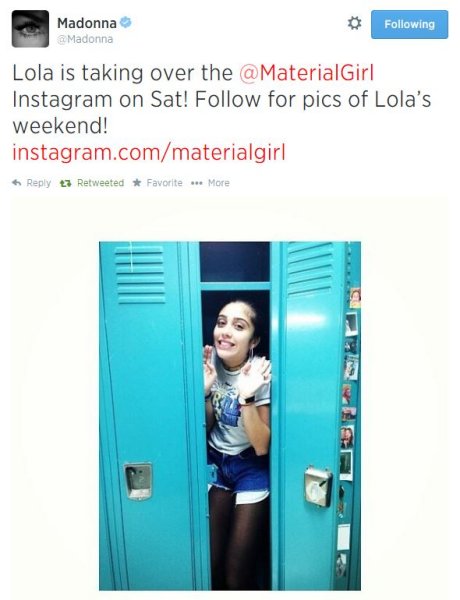Image resolution: width=460 pixels, height=600 pixels.
Task: Click the Madonna display name
Action: [x=87, y=23]
